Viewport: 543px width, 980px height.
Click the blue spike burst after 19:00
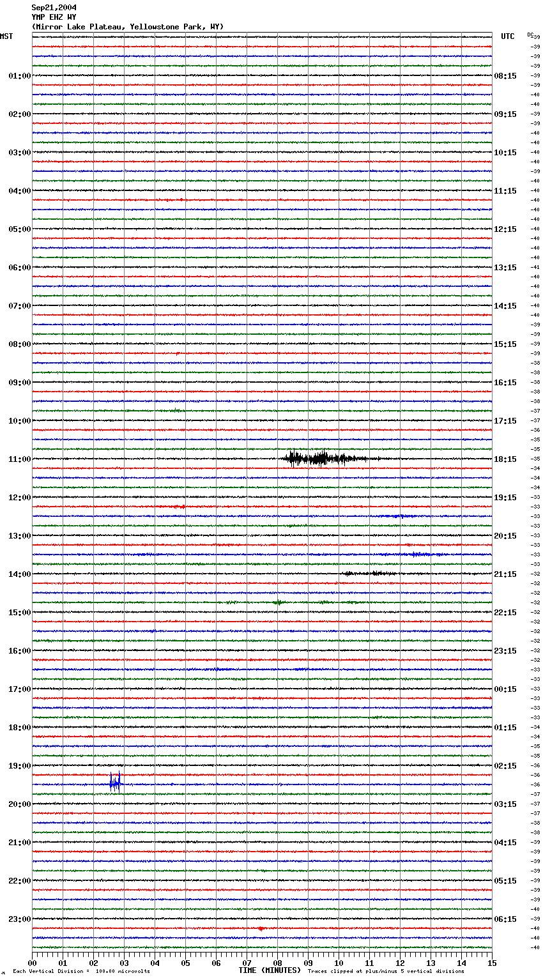click(115, 782)
